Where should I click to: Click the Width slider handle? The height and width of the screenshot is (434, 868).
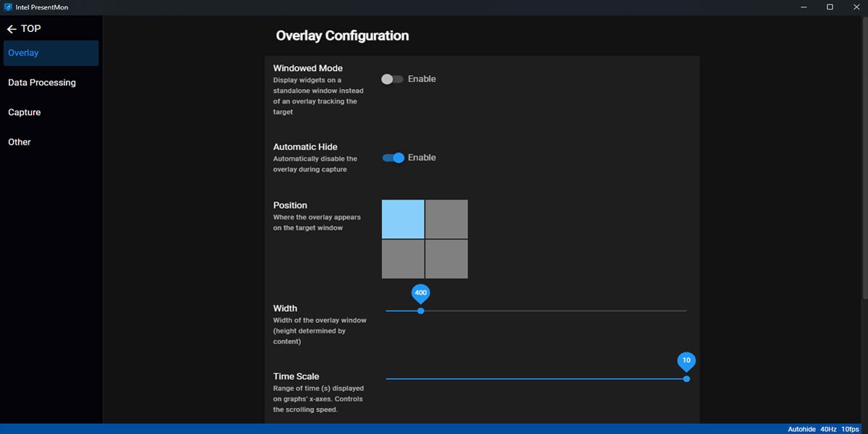pos(420,311)
